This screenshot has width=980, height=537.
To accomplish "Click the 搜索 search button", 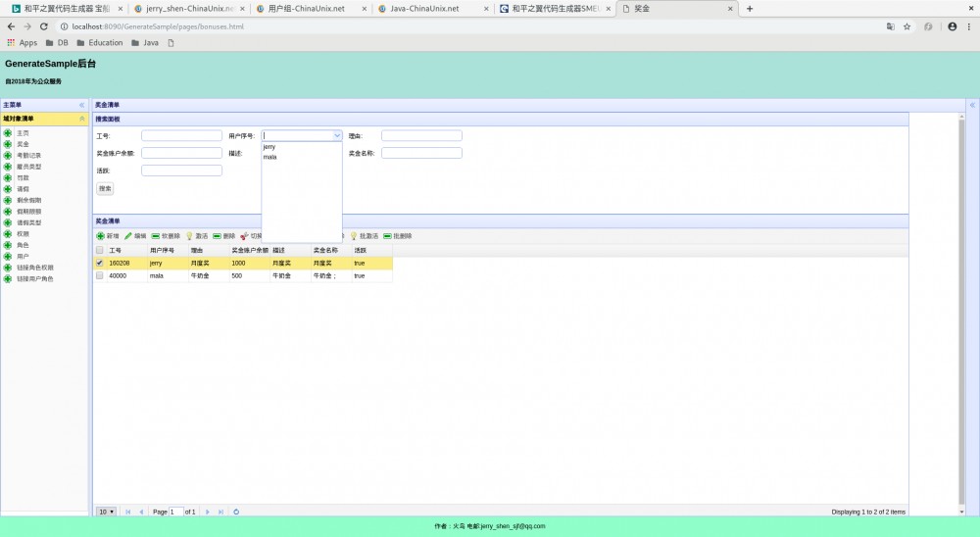I will (105, 188).
